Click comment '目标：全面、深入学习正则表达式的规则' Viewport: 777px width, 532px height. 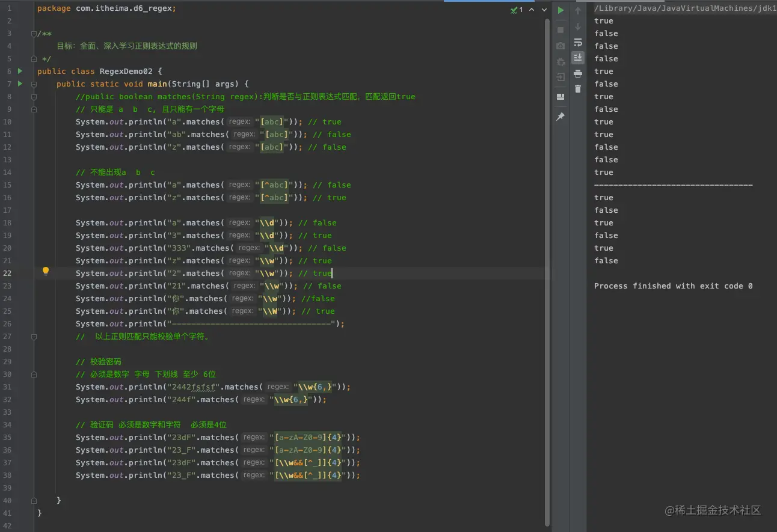tap(127, 46)
